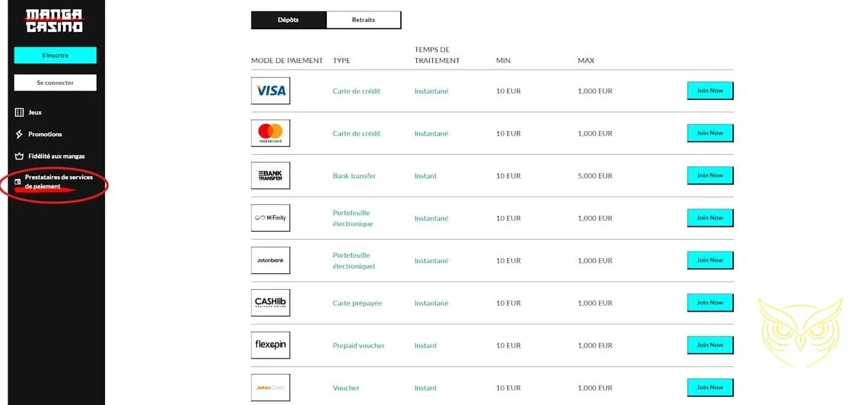Go to Fidélité aux mangas
The height and width of the screenshot is (405, 868).
tap(56, 156)
